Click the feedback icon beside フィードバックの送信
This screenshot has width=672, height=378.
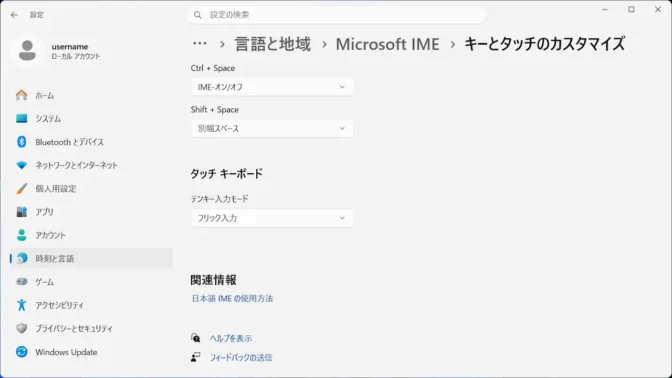[x=195, y=357]
